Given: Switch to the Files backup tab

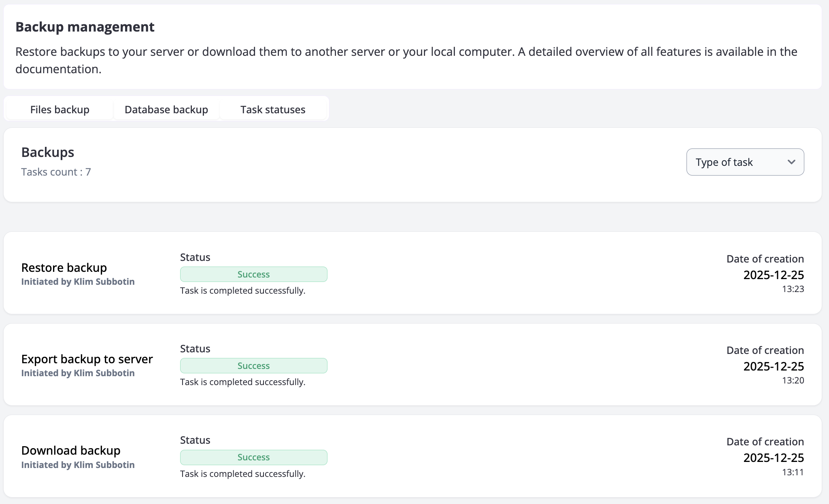Looking at the screenshot, I should point(60,110).
